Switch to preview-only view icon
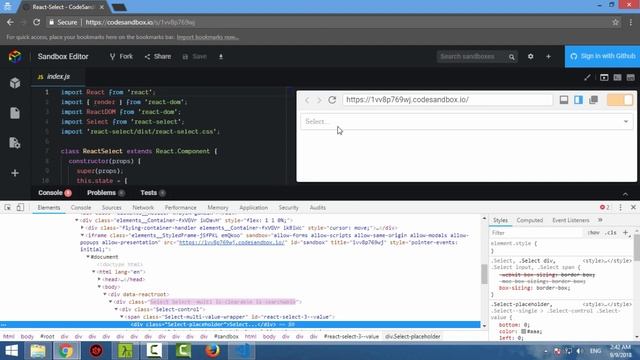640x360 pixels. click(604, 77)
